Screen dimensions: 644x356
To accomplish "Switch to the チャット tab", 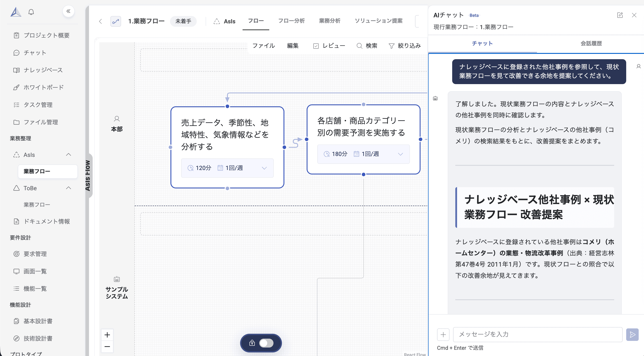I will [x=482, y=44].
